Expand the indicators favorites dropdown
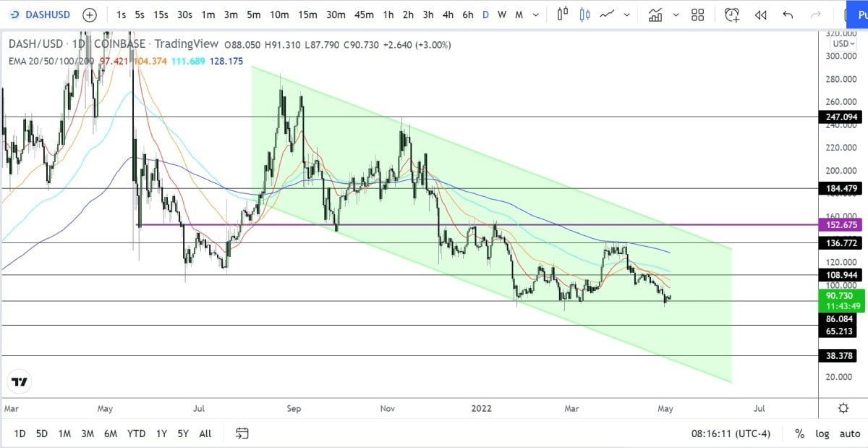 tap(676, 14)
